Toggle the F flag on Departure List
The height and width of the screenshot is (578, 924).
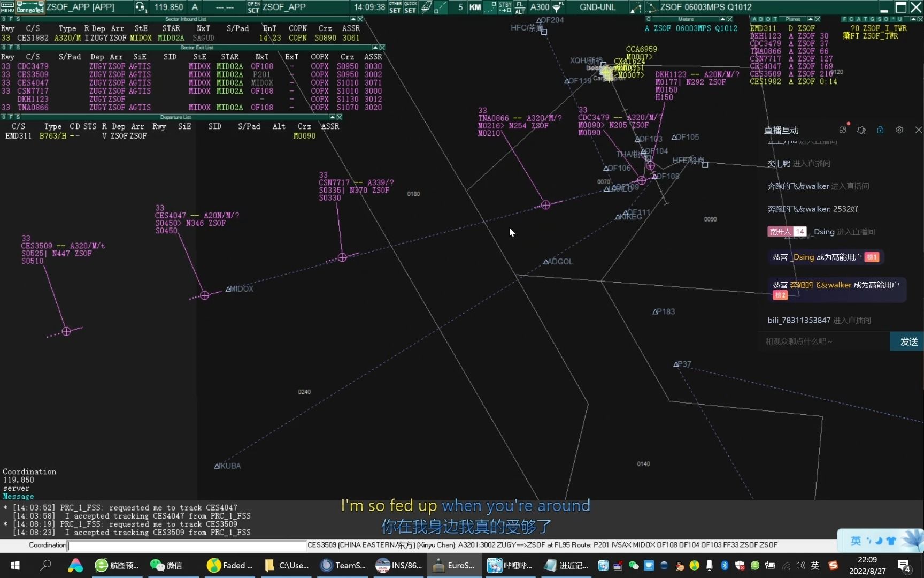pos(11,117)
